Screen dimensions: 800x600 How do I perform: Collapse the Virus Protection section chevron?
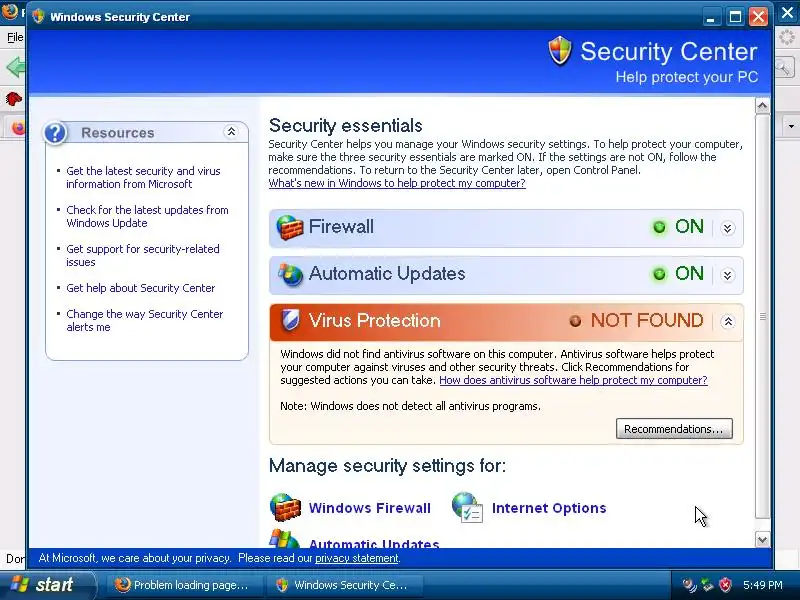click(728, 321)
